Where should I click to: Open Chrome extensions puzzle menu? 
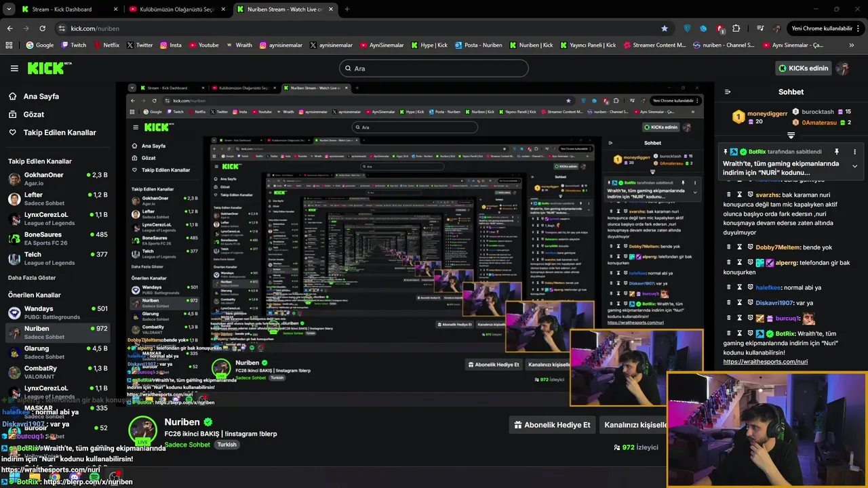pos(736,28)
